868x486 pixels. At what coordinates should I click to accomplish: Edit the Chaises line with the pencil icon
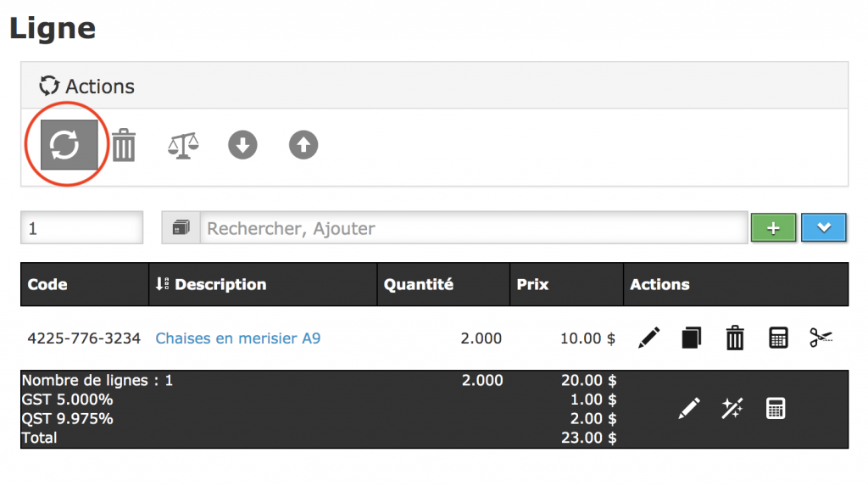click(x=648, y=338)
